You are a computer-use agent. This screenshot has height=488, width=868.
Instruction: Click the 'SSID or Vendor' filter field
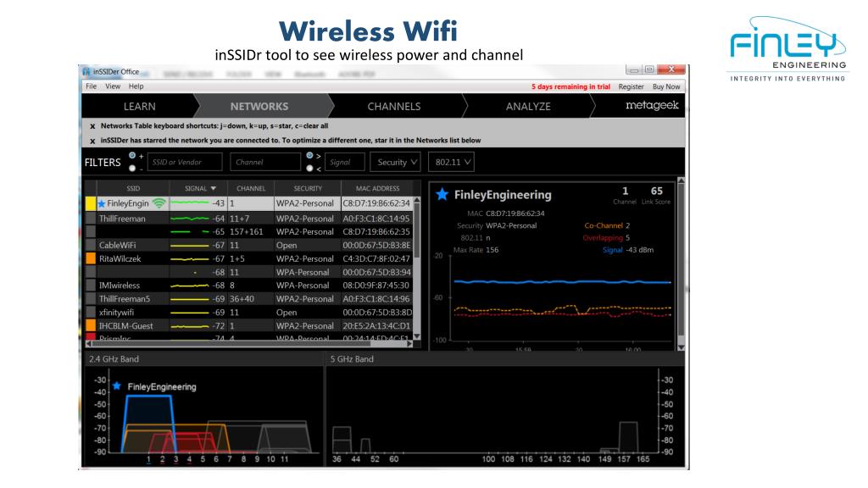pos(184,162)
